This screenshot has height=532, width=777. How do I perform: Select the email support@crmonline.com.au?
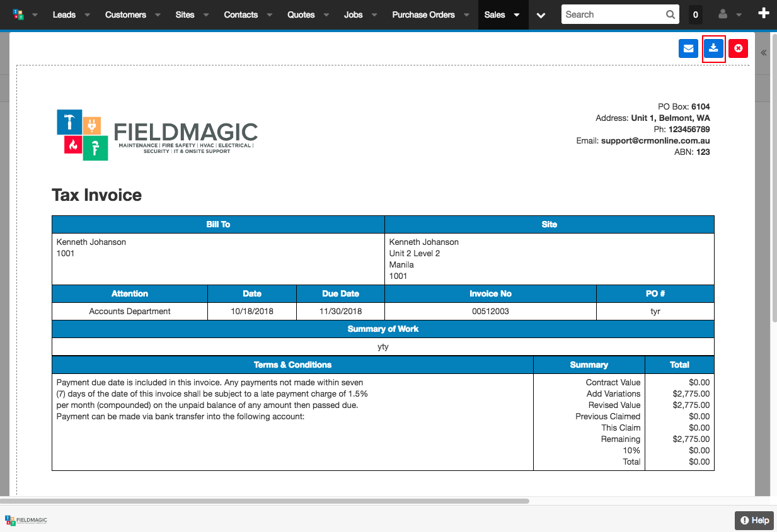coord(655,141)
